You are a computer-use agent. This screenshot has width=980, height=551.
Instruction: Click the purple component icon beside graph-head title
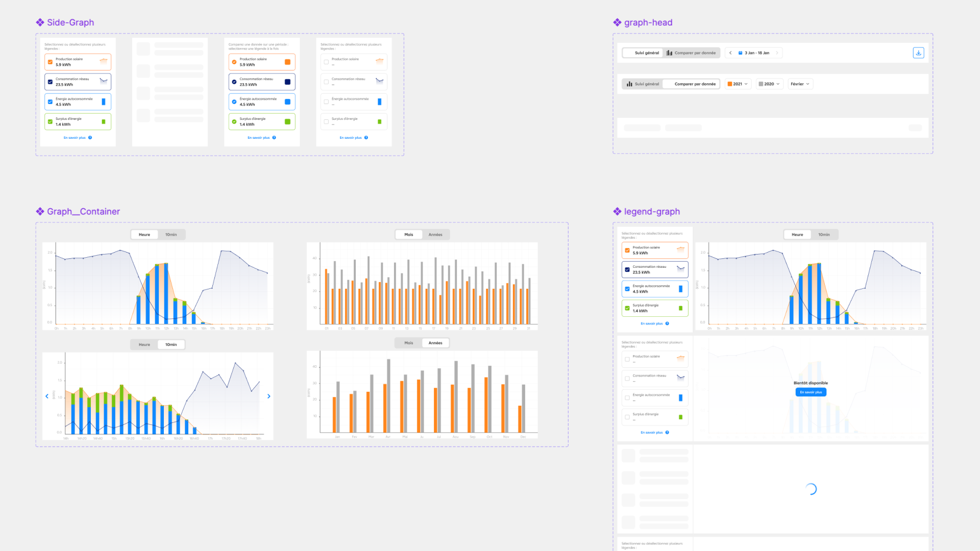(617, 22)
